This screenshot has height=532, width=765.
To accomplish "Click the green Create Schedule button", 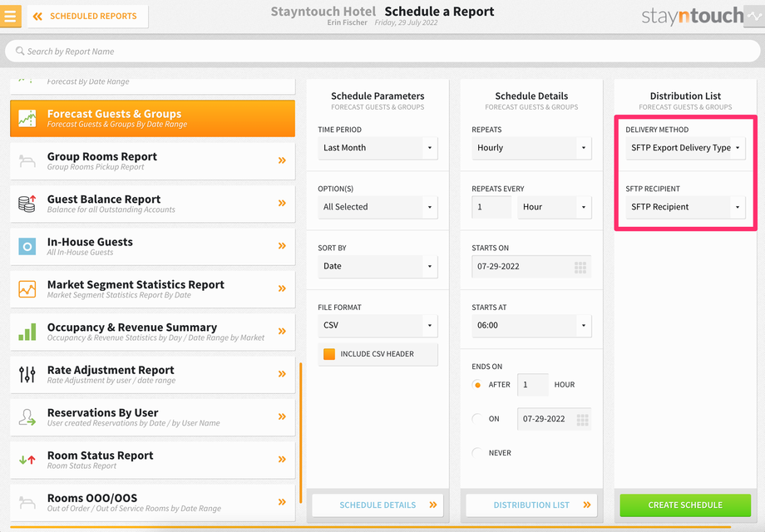I will point(685,505).
